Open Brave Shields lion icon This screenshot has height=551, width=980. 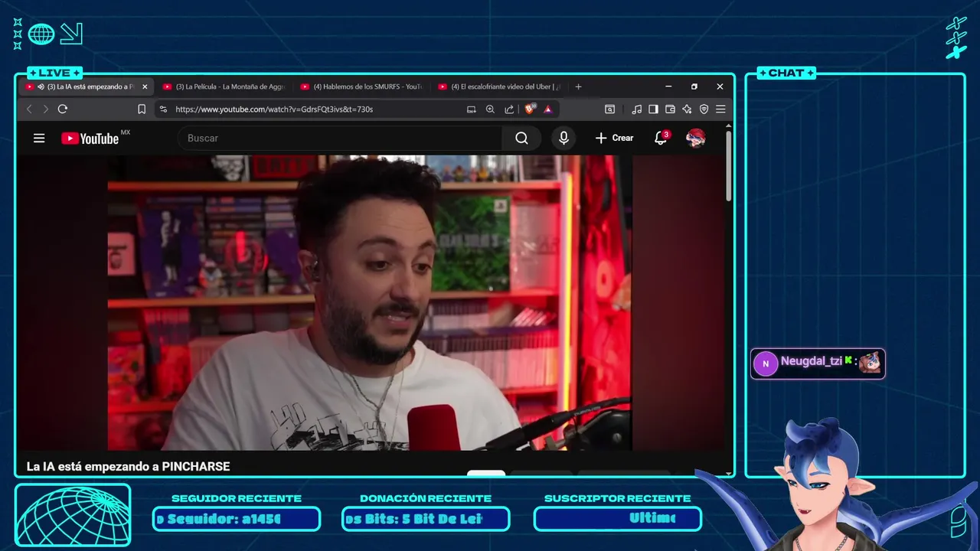(x=530, y=109)
